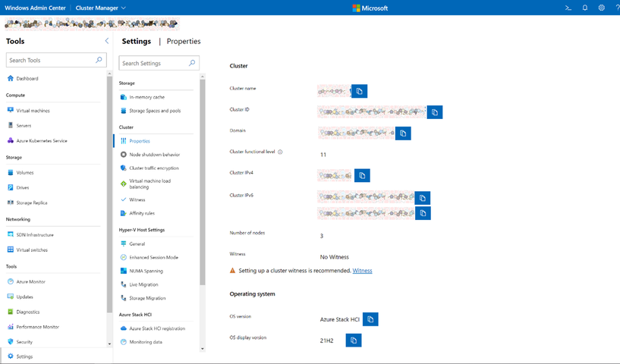The height and width of the screenshot is (364, 620).
Task: Click the Virtual switches icon
Action: click(11, 249)
